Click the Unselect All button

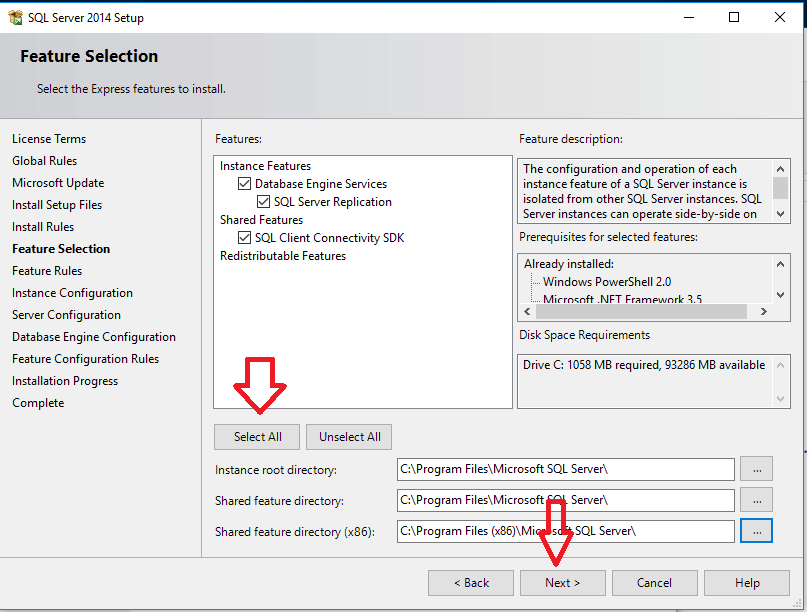tap(349, 437)
